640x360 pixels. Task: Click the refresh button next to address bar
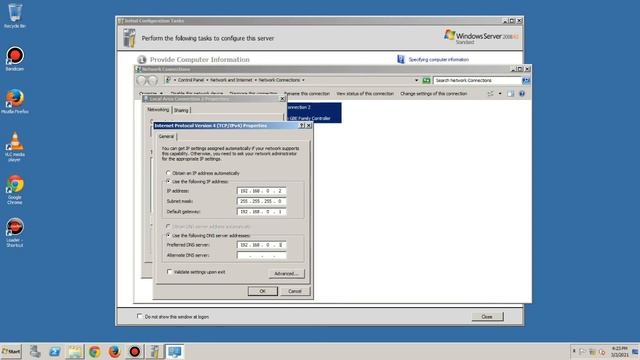coord(426,80)
